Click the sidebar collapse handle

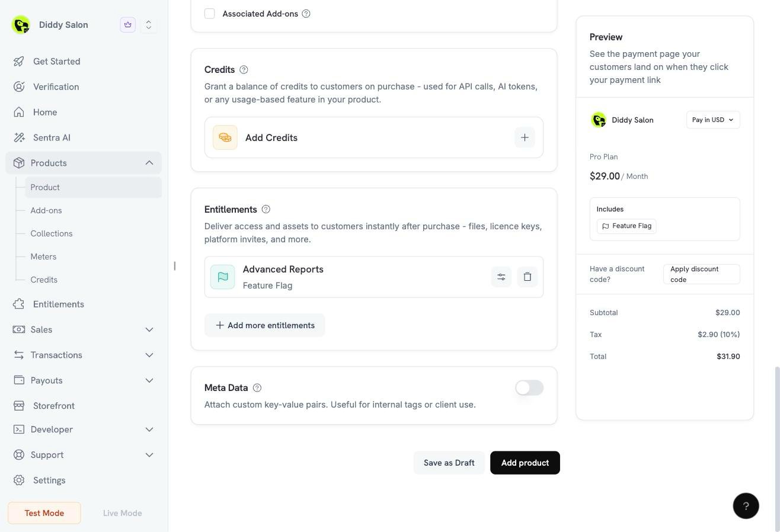pos(174,266)
